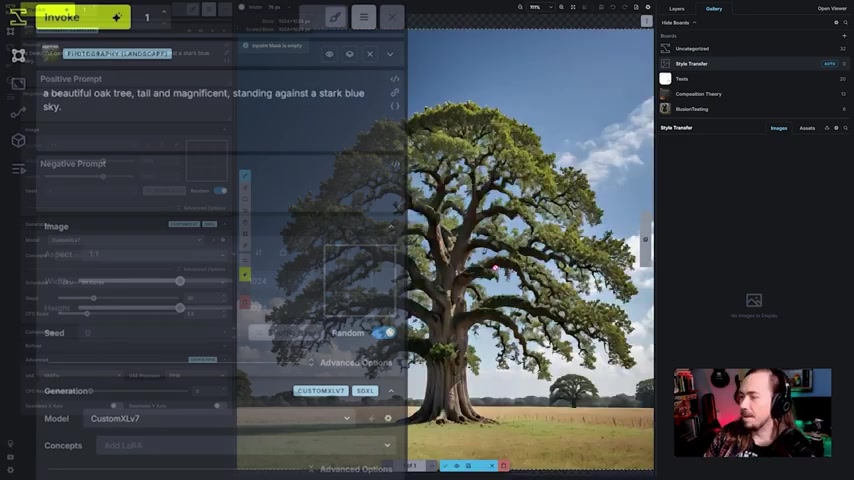Viewport: 854px width, 480px height.
Task: Collapse Generation section via chevron near SDXL
Action: click(391, 391)
